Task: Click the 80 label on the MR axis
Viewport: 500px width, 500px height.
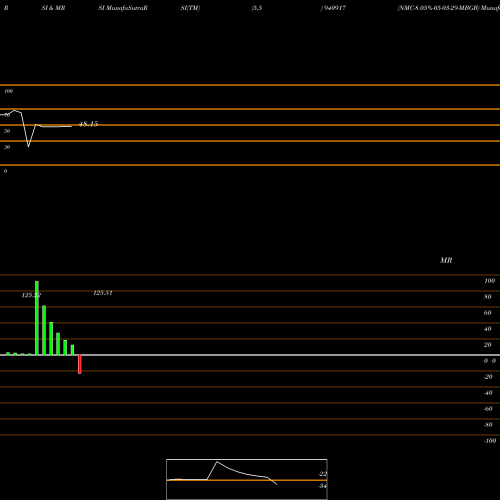Action: [x=488, y=297]
